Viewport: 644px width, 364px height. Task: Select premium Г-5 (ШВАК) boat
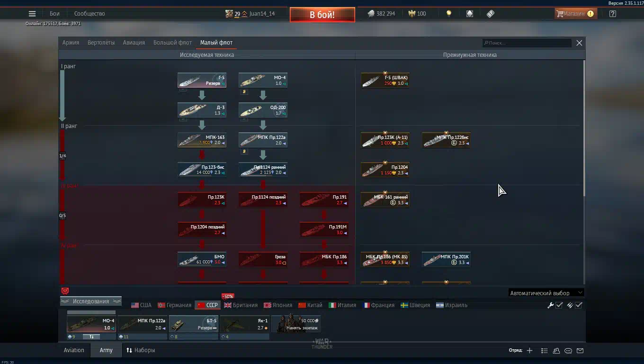(385, 80)
